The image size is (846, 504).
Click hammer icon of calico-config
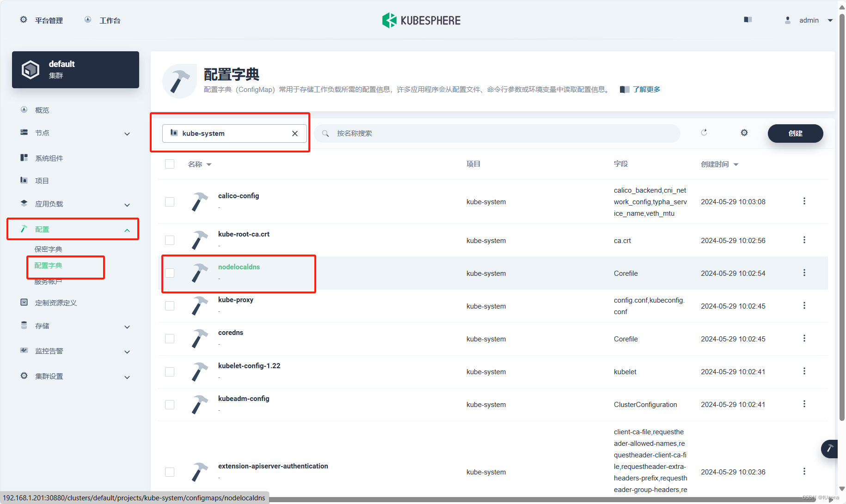199,202
